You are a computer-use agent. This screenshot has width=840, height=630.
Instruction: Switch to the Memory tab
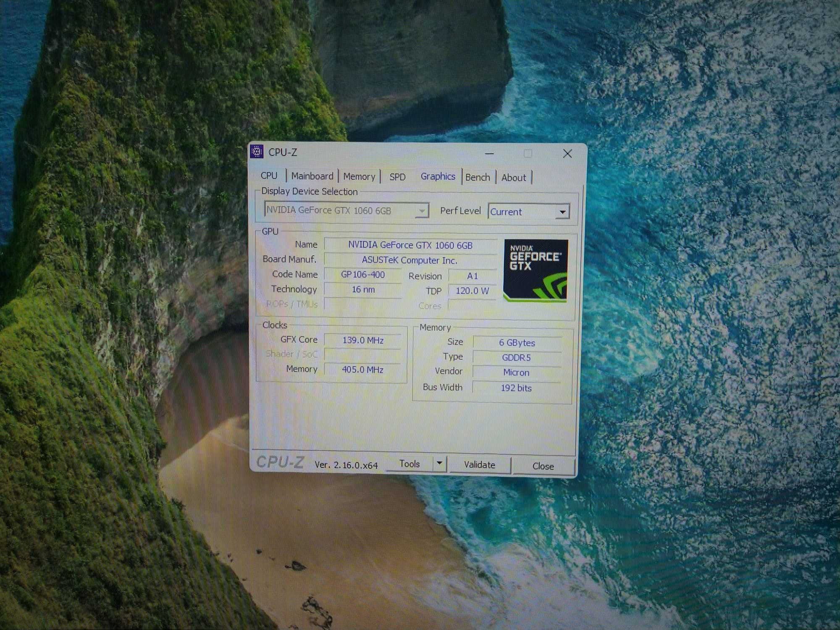359,176
